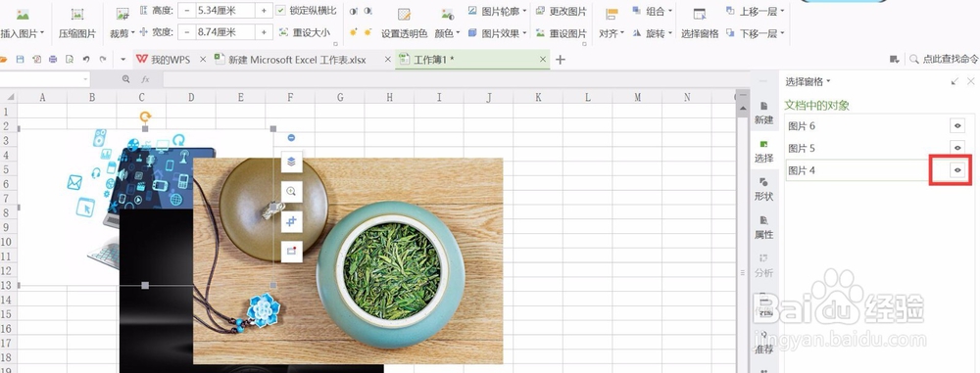Click the Redo arrow
Viewport: 980px width, 373px height.
pos(103,60)
